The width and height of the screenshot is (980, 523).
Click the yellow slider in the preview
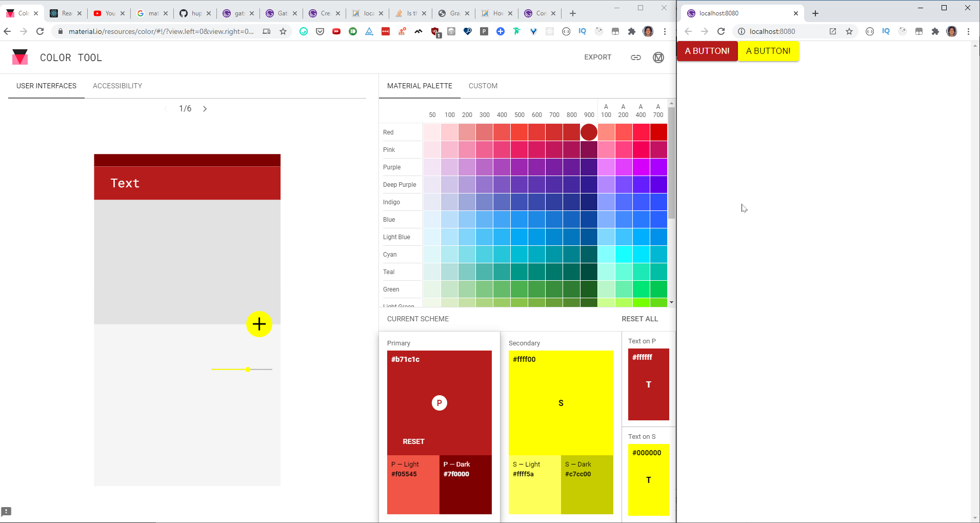[x=242, y=370]
